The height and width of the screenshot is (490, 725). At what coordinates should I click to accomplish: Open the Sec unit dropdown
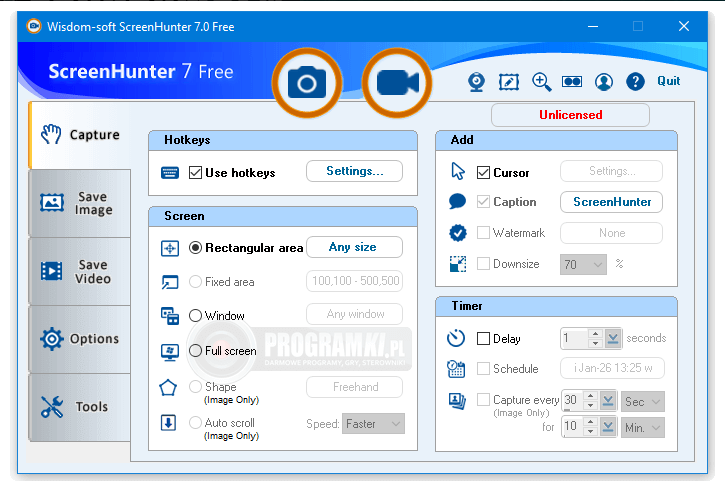[643, 402]
